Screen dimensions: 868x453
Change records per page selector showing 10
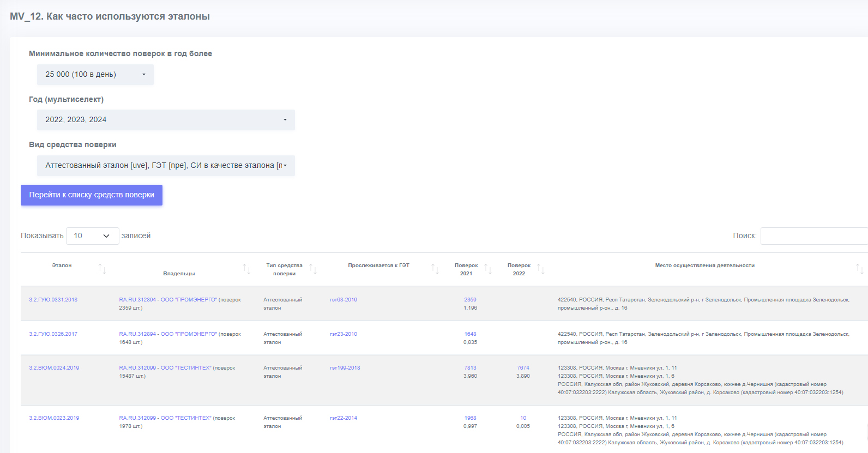click(92, 236)
